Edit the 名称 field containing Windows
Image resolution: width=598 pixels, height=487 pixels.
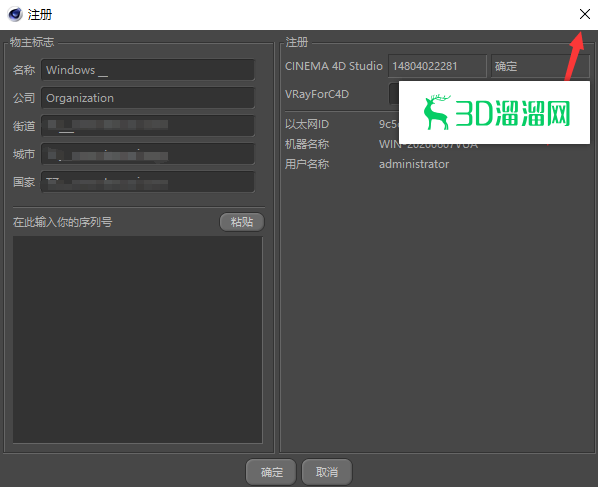[x=148, y=70]
